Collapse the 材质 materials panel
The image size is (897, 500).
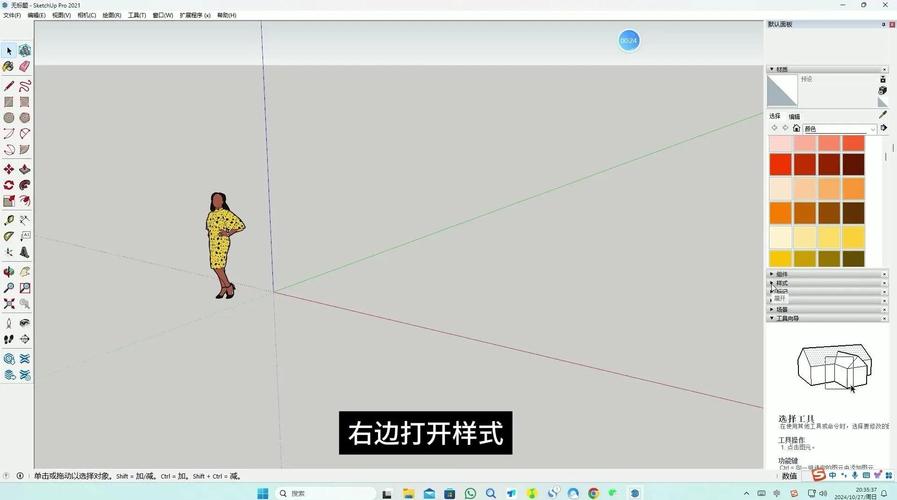click(827, 69)
